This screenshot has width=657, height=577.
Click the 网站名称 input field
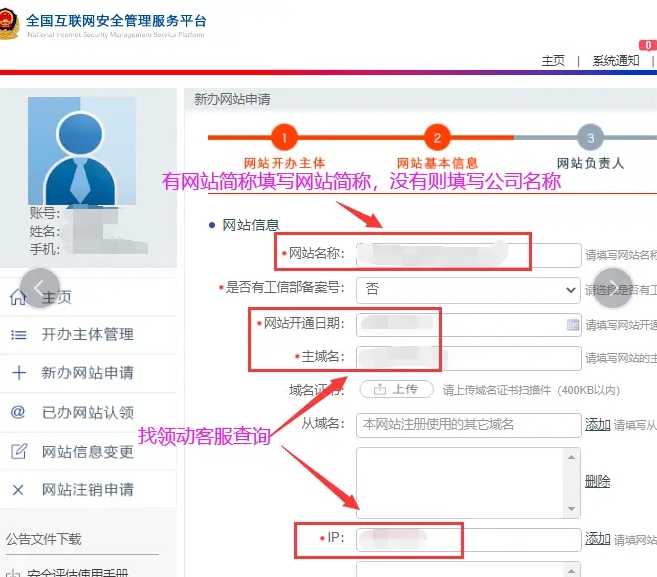point(468,255)
